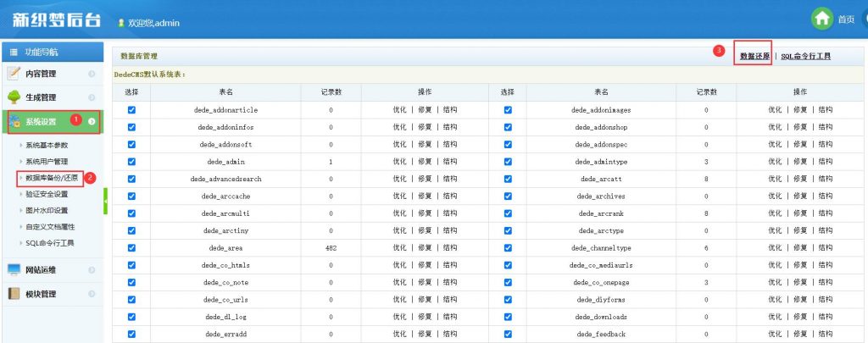Click the 482 record count cell
The height and width of the screenshot is (343, 868).
click(x=331, y=248)
